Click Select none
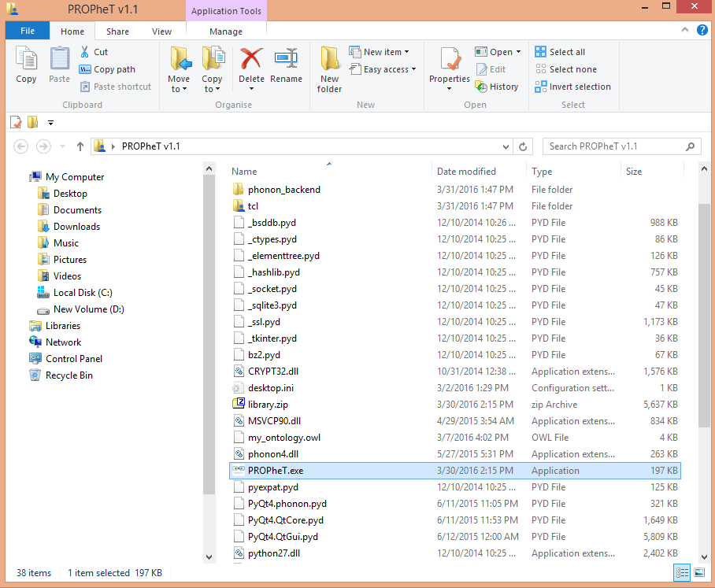The width and height of the screenshot is (715, 588). [x=566, y=69]
